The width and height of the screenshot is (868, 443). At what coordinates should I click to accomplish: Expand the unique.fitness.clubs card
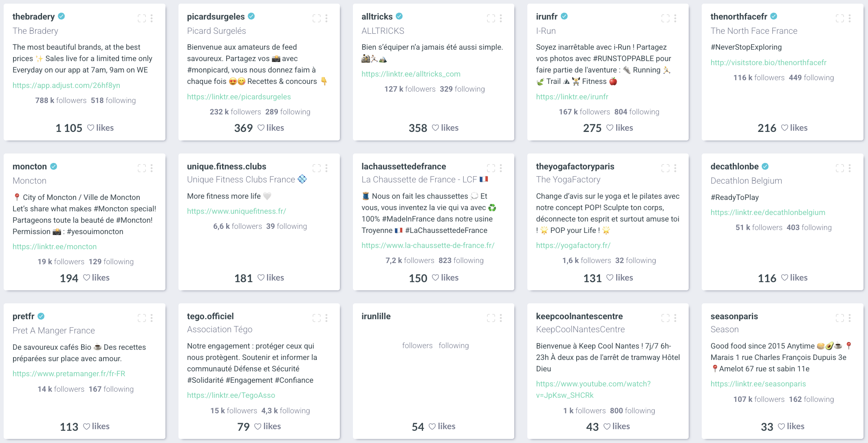316,168
